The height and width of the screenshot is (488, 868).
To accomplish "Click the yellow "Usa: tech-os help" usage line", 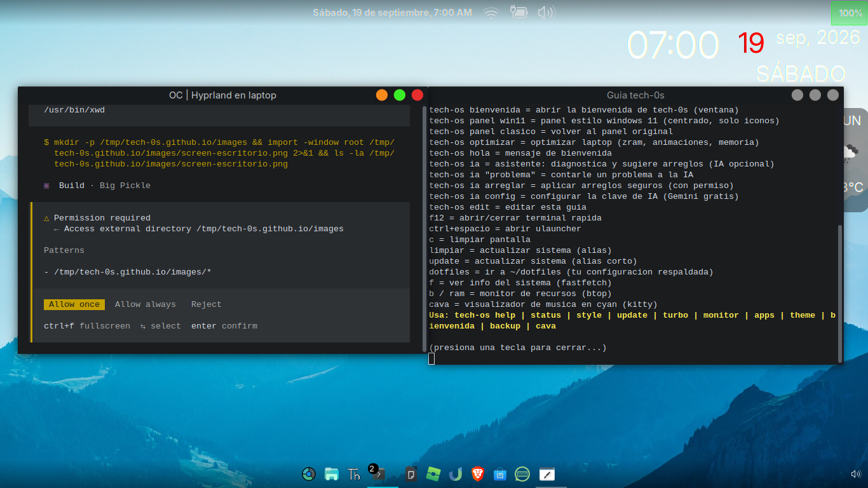I will pos(632,320).
